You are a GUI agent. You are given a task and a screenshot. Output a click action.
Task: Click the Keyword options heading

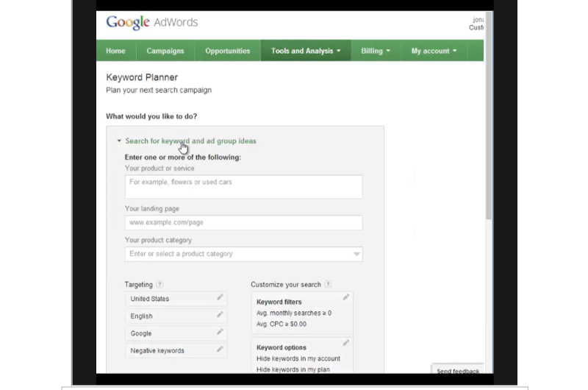click(x=282, y=347)
